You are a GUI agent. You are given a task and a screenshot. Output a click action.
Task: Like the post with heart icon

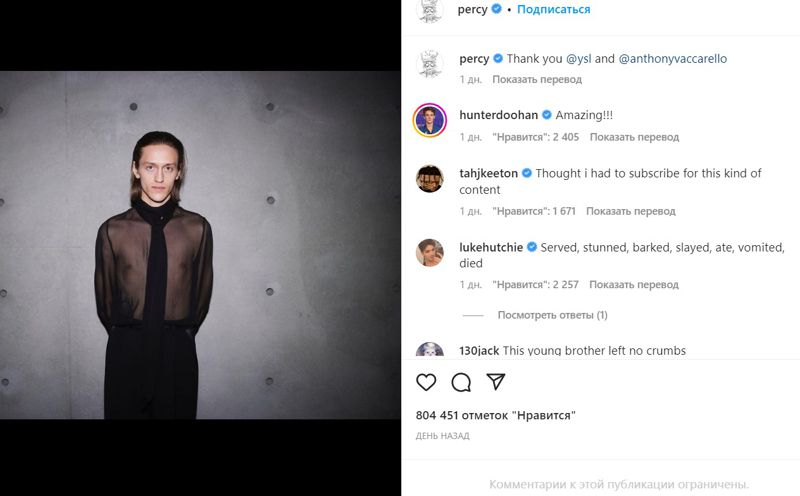tap(426, 382)
